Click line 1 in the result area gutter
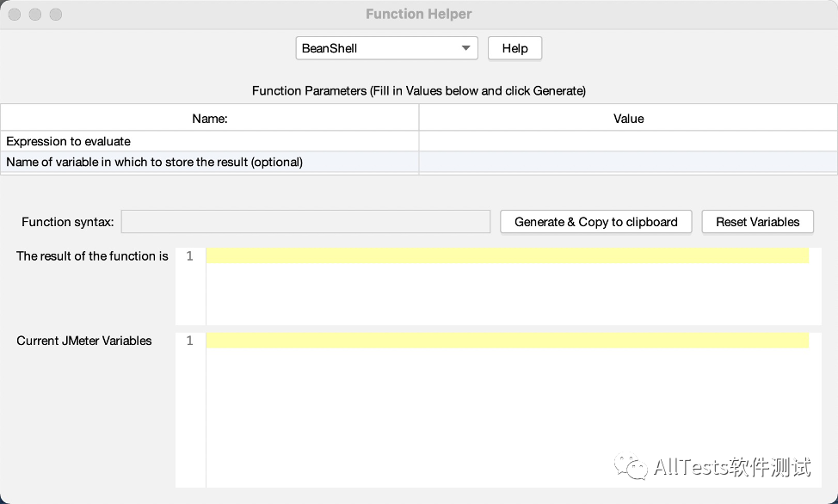The width and height of the screenshot is (838, 504). coord(190,256)
